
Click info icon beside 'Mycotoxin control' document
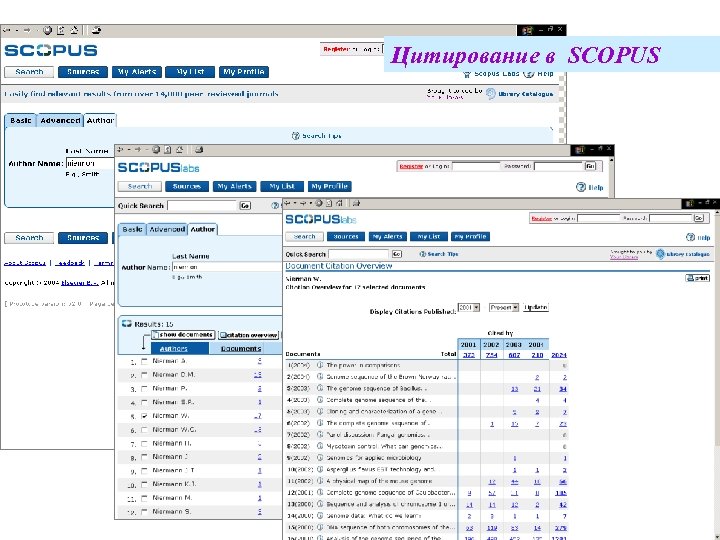click(x=320, y=446)
